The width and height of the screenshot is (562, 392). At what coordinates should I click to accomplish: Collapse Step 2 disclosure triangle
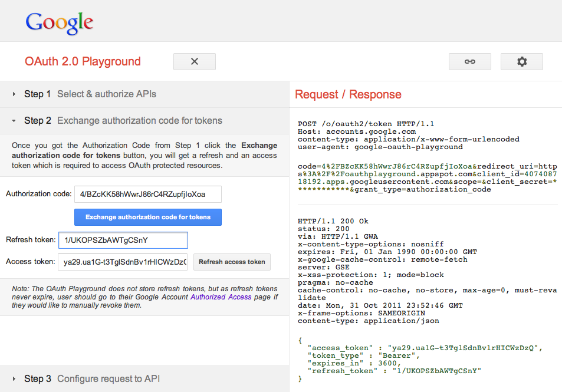[x=14, y=121]
